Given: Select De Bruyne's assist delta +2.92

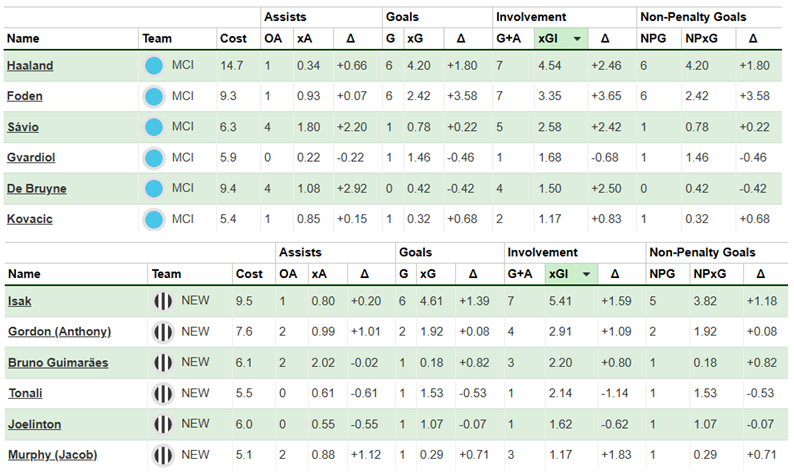Looking at the screenshot, I should [x=352, y=188].
